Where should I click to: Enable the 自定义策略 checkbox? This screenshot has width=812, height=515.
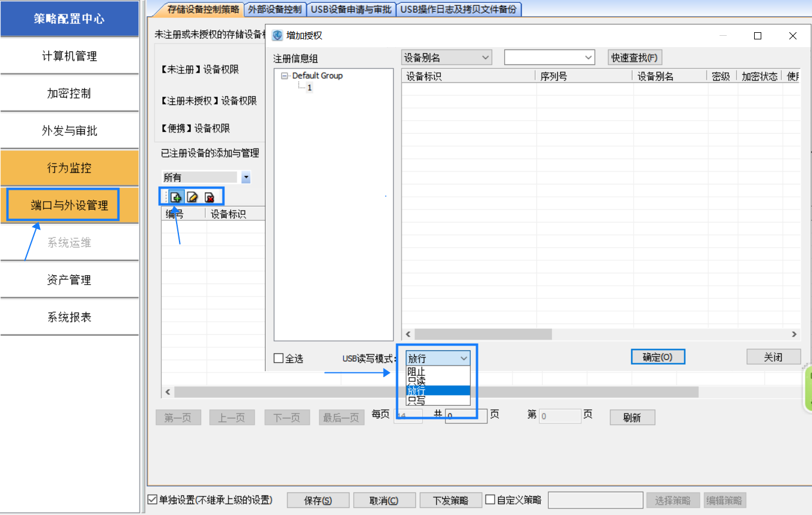[x=490, y=499]
